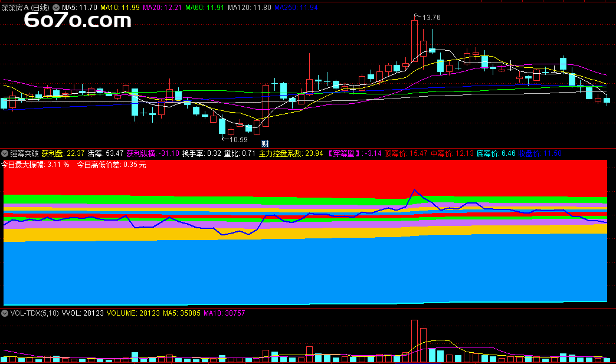This screenshot has width=616, height=364.
Task: Click the 量比: 0.71 value
Action: tap(240, 153)
